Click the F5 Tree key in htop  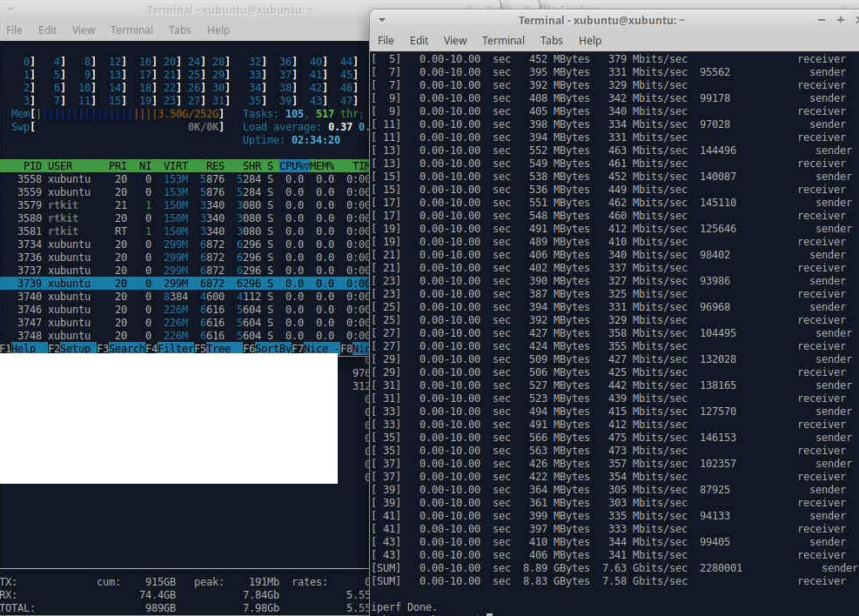[x=218, y=348]
